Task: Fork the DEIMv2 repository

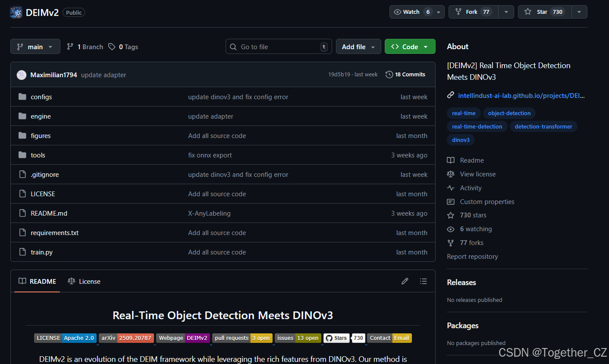Action: (x=474, y=12)
